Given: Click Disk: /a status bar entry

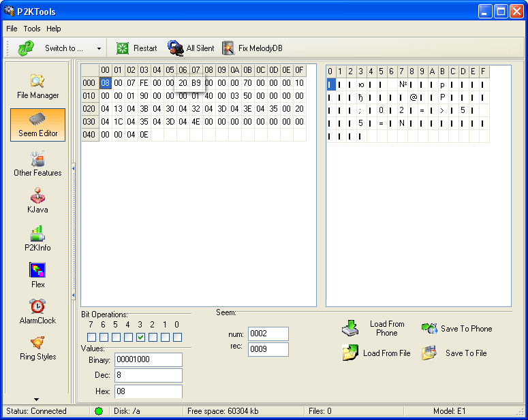Looking at the screenshot, I should pos(127,411).
